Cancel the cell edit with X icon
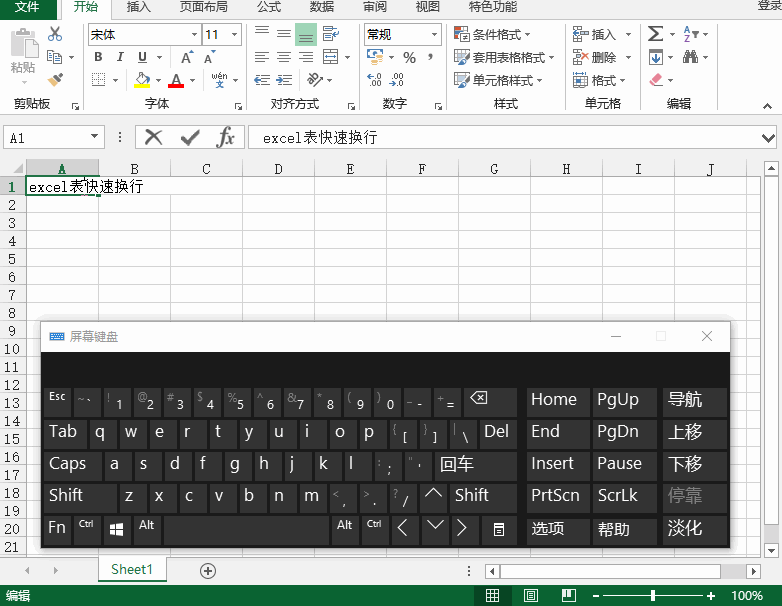782x606 pixels. pos(153,137)
